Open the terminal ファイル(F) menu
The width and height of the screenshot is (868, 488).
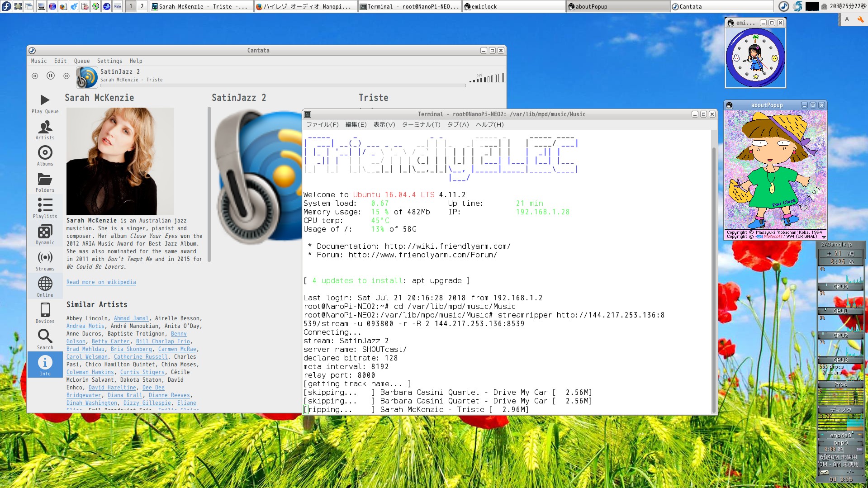322,125
